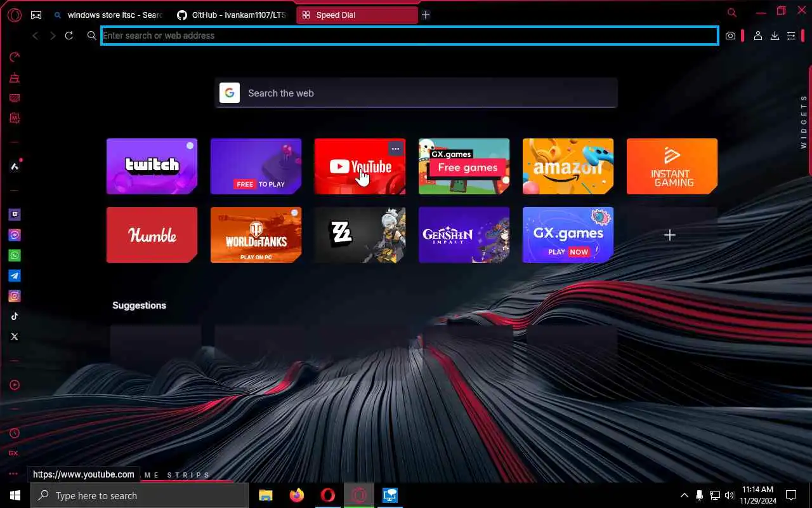812x508 pixels.
Task: Open the tab search magnifier icon
Action: [x=732, y=12]
